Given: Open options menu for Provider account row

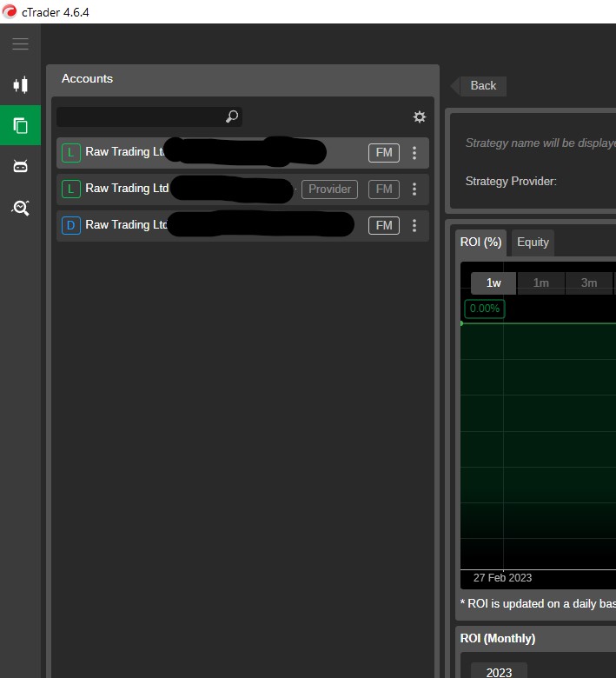Looking at the screenshot, I should pyautogui.click(x=414, y=189).
